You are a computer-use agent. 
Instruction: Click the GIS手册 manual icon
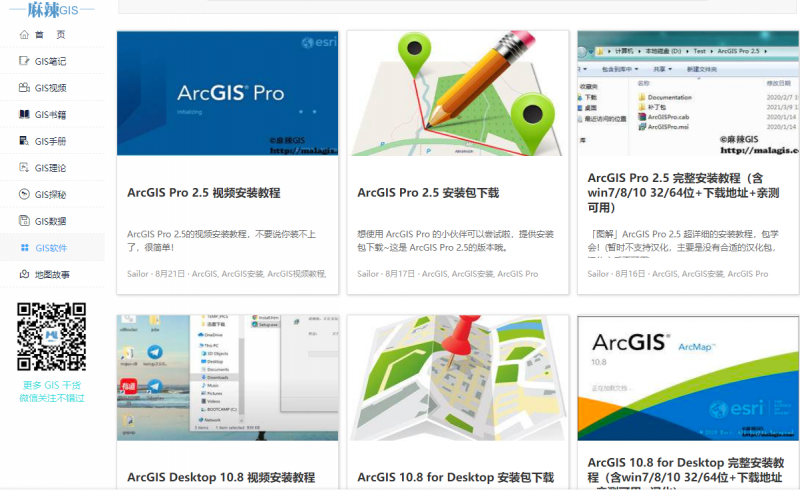click(x=25, y=141)
